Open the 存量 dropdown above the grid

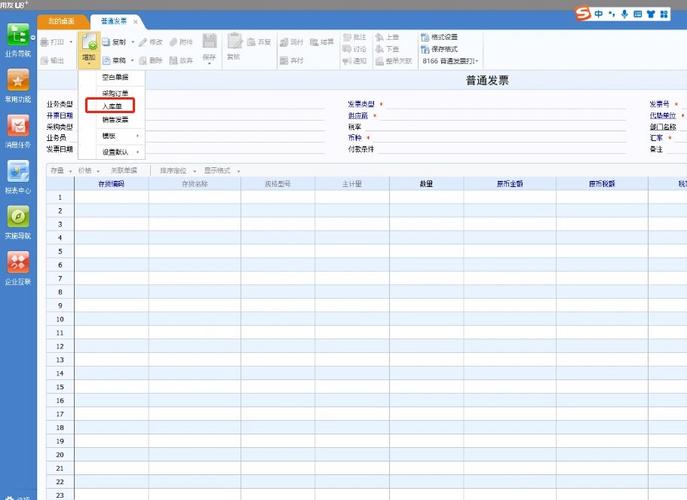point(61,170)
